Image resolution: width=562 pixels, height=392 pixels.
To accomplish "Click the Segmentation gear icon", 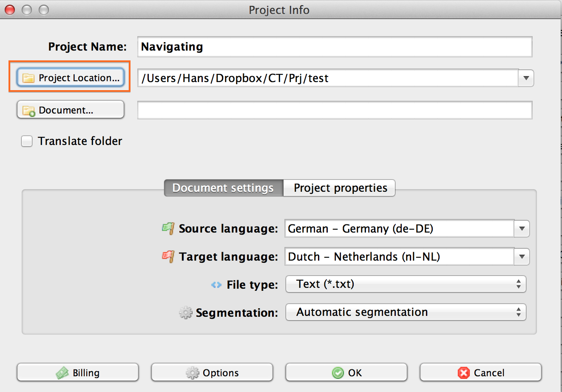I will 185,313.
